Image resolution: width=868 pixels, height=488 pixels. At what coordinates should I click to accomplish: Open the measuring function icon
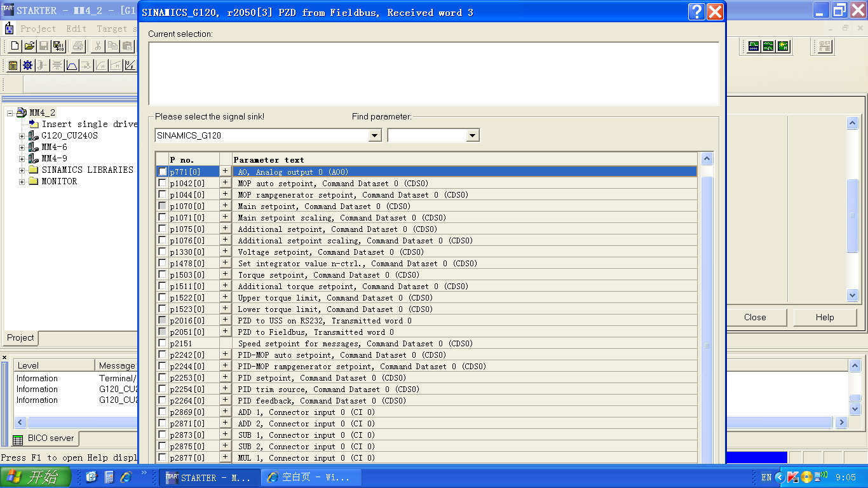pos(782,46)
